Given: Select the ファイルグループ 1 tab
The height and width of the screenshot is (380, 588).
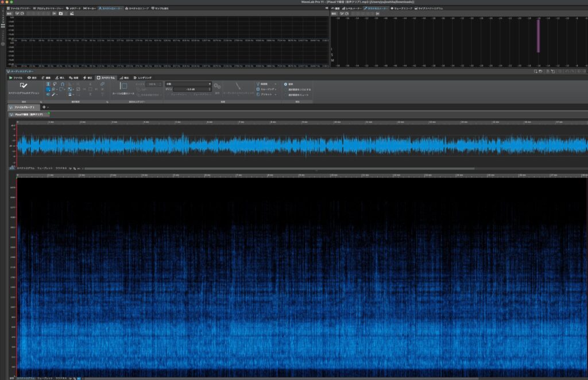Looking at the screenshot, I should [23, 107].
